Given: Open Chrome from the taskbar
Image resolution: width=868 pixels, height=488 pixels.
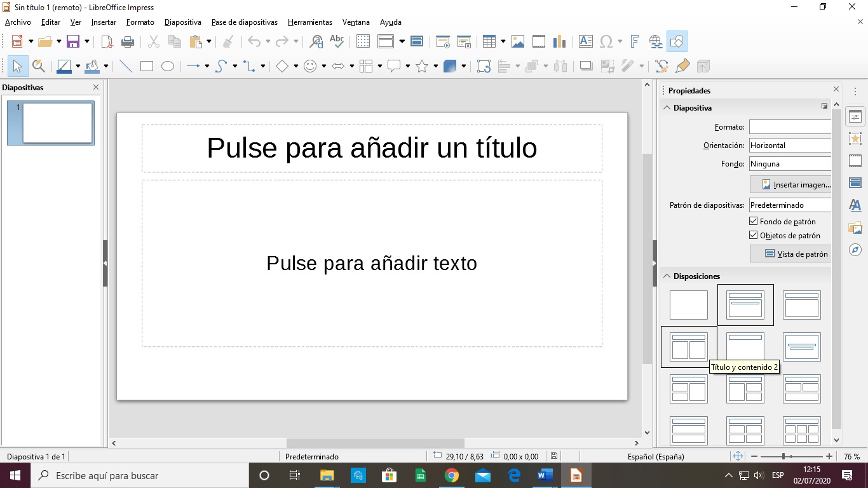Looking at the screenshot, I should 452,475.
